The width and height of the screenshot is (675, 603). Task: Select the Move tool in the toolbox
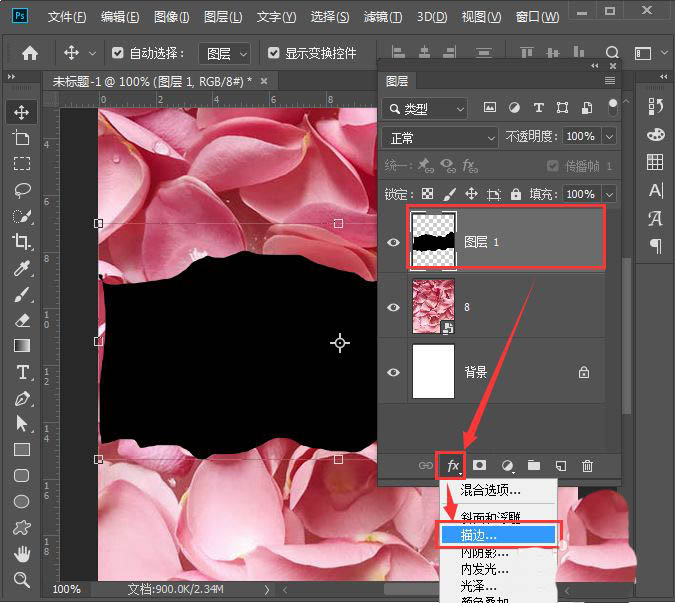coord(21,112)
